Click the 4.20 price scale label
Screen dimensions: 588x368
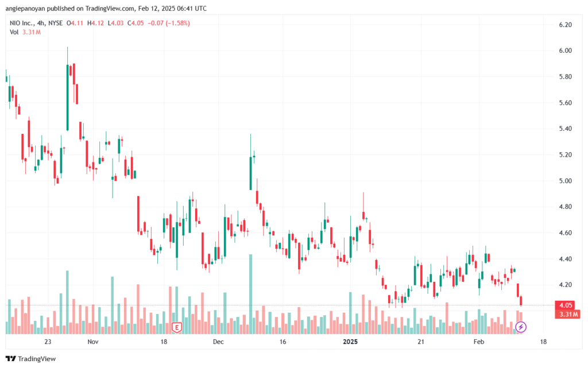566,285
